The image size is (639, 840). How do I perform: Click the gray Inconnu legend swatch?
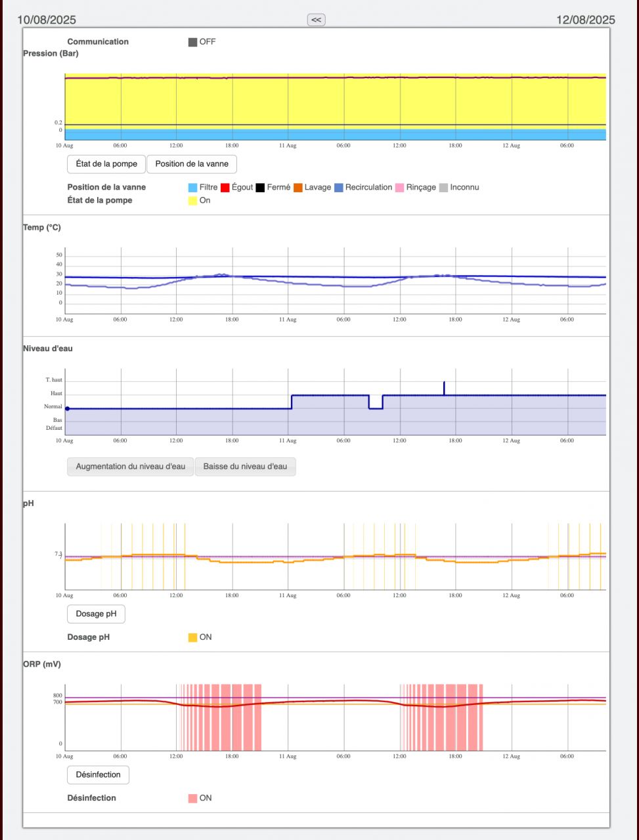[443, 188]
